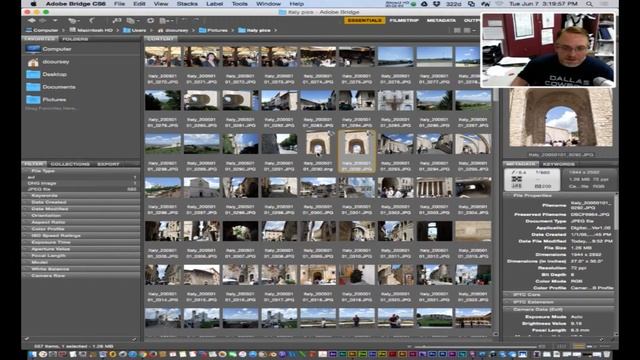The height and width of the screenshot is (360, 640).
Task: Open the Collections panel tab
Action: [x=70, y=164]
